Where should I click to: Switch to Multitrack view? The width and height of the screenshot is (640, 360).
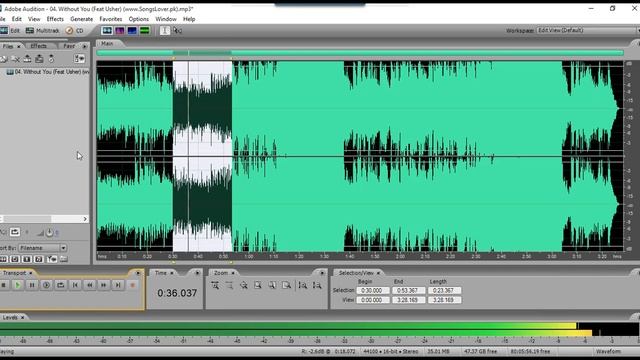(x=42, y=31)
